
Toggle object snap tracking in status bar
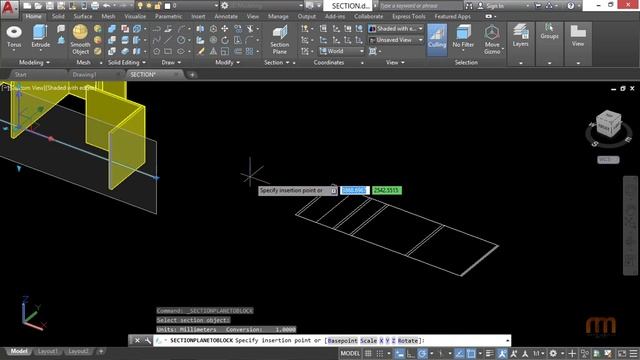(x=460, y=353)
